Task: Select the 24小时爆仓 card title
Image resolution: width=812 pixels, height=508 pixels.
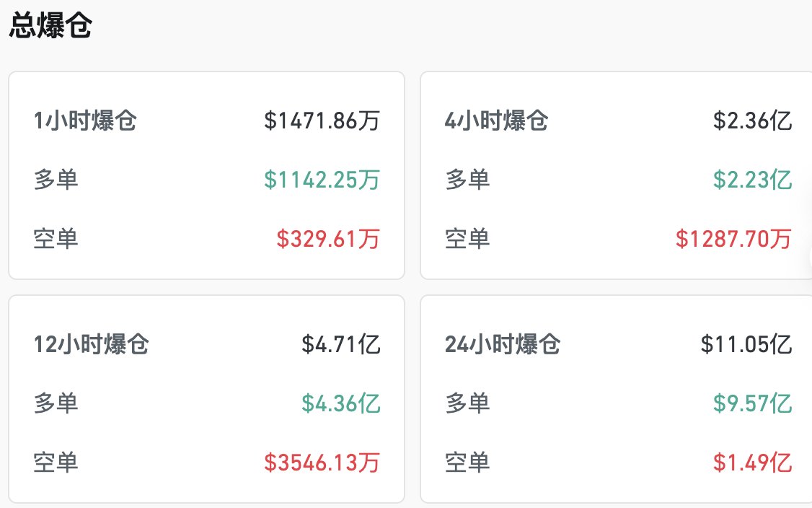Action: point(503,345)
